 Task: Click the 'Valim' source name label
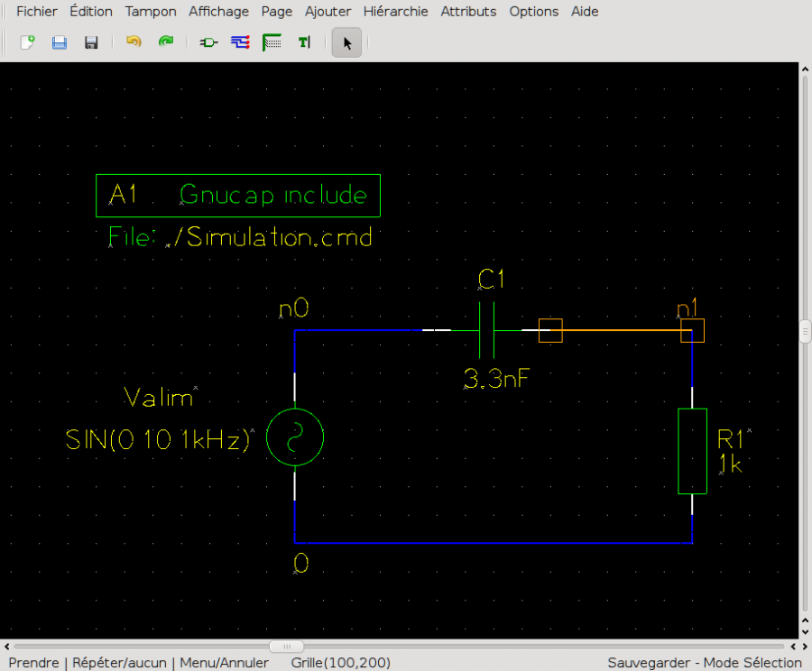pos(159,398)
